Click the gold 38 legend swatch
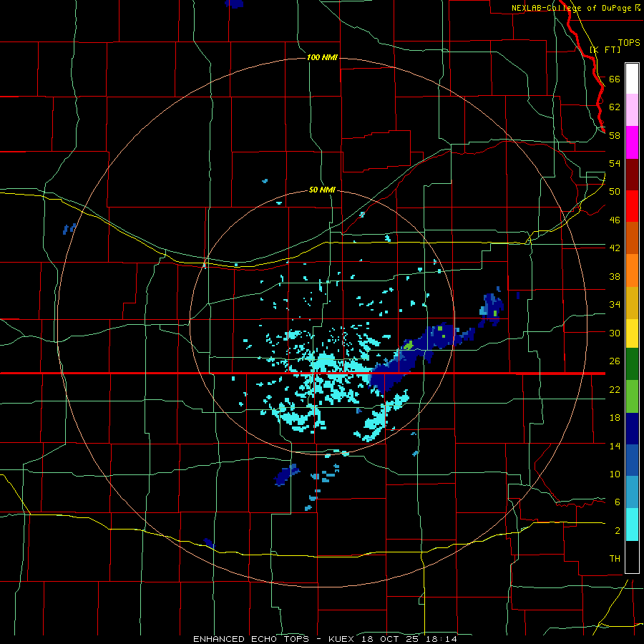644x644 pixels. click(632, 303)
